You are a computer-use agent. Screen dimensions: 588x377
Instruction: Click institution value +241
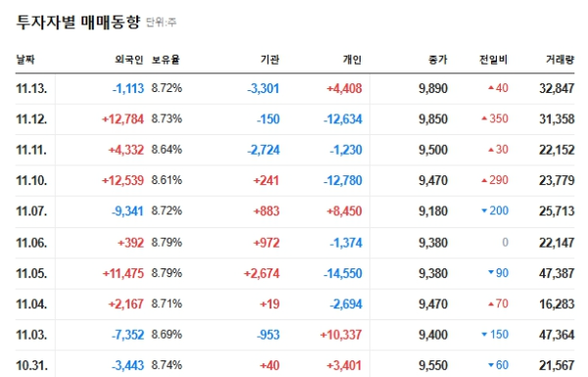coord(267,181)
